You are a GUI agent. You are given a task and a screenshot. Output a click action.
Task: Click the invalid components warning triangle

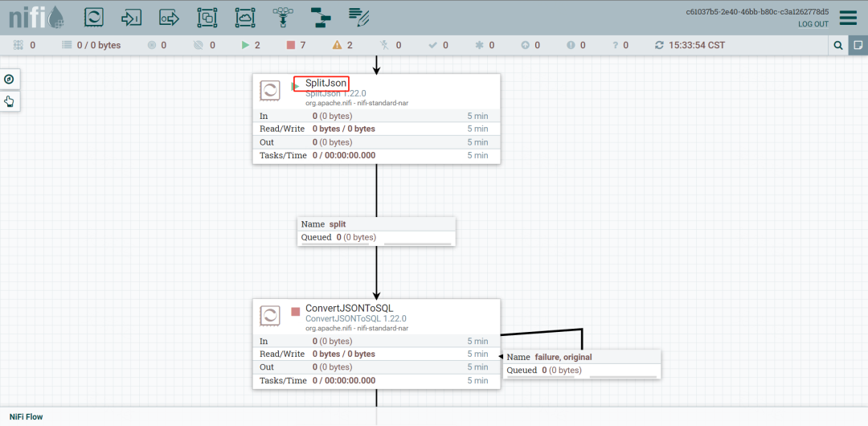(337, 45)
